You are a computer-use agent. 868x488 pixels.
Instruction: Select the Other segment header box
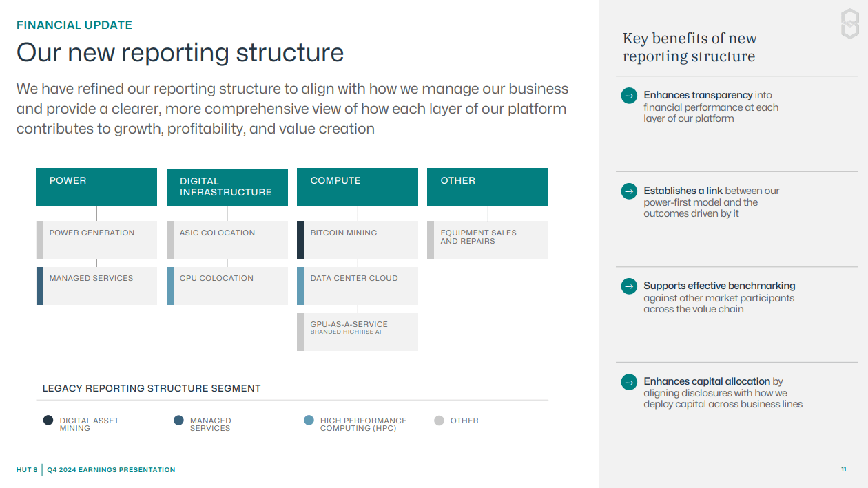(488, 187)
